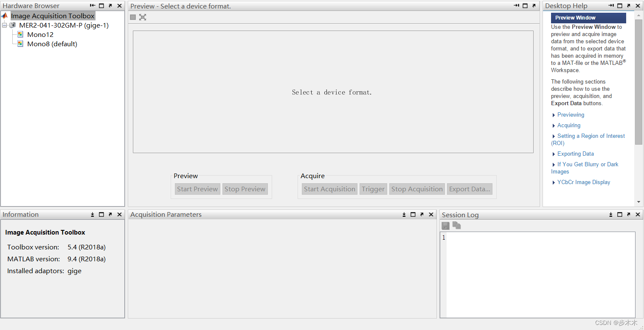The width and height of the screenshot is (644, 330).
Task: Minimize the Hardware Browser panel to the side
Action: (93, 6)
